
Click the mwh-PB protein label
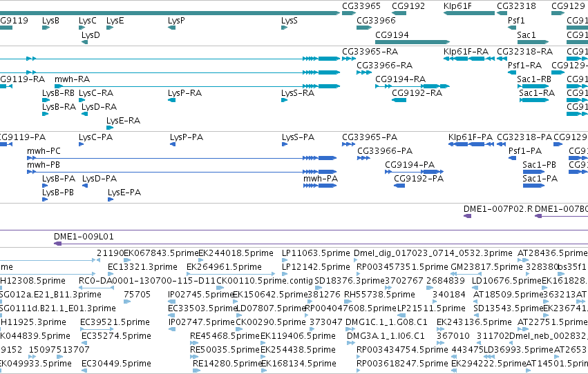pyautogui.click(x=43, y=165)
